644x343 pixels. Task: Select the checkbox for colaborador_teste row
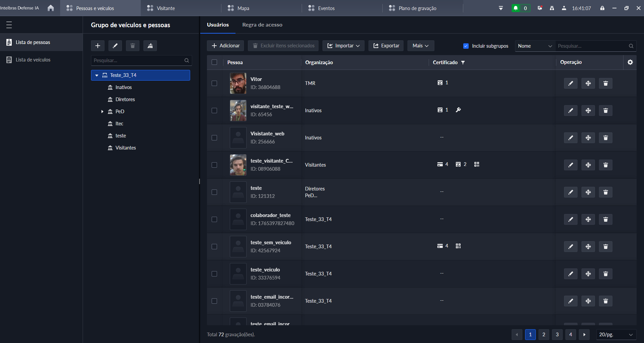[214, 219]
